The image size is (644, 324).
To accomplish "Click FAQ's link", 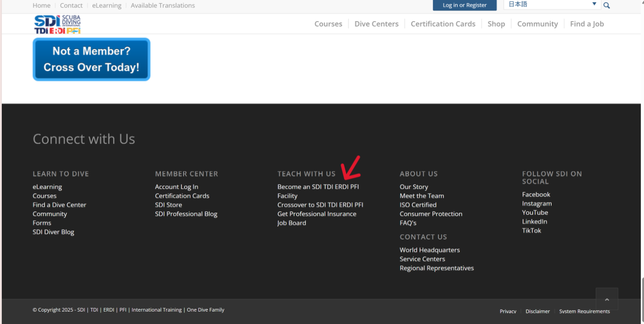I will tap(408, 223).
